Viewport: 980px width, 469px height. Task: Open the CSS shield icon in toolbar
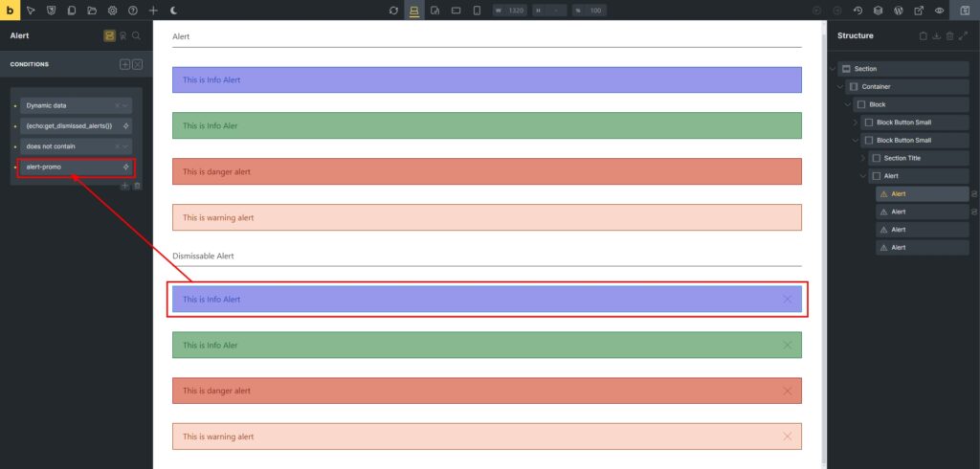tap(52, 11)
